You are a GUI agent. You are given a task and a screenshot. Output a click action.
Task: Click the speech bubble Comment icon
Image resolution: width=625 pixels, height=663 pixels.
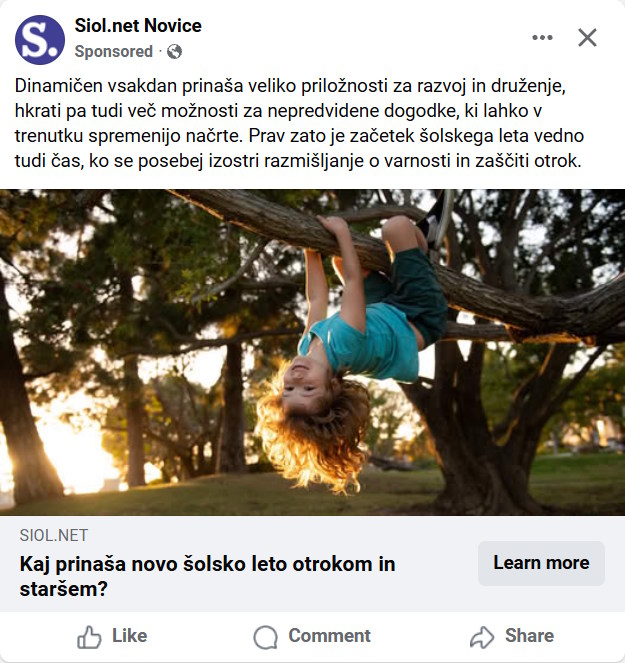click(266, 637)
